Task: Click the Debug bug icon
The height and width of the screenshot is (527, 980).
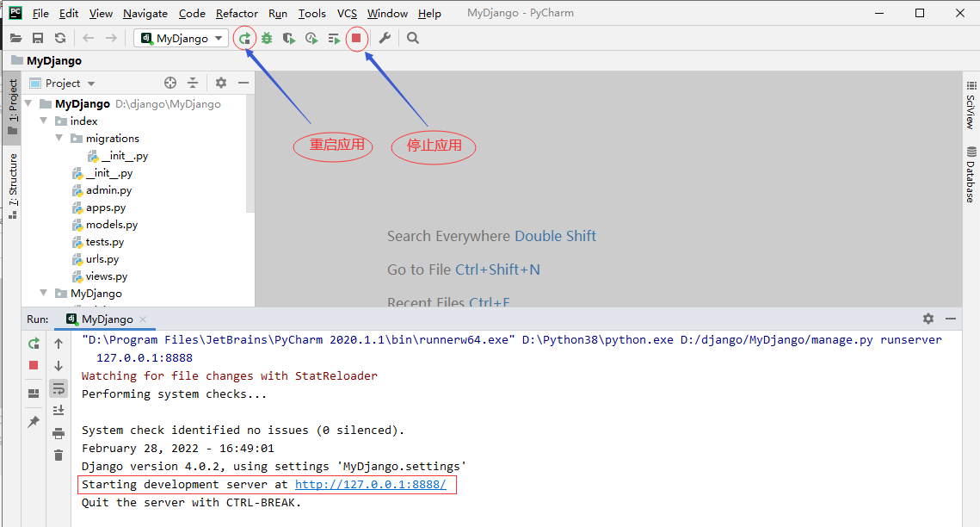Action: coord(267,38)
